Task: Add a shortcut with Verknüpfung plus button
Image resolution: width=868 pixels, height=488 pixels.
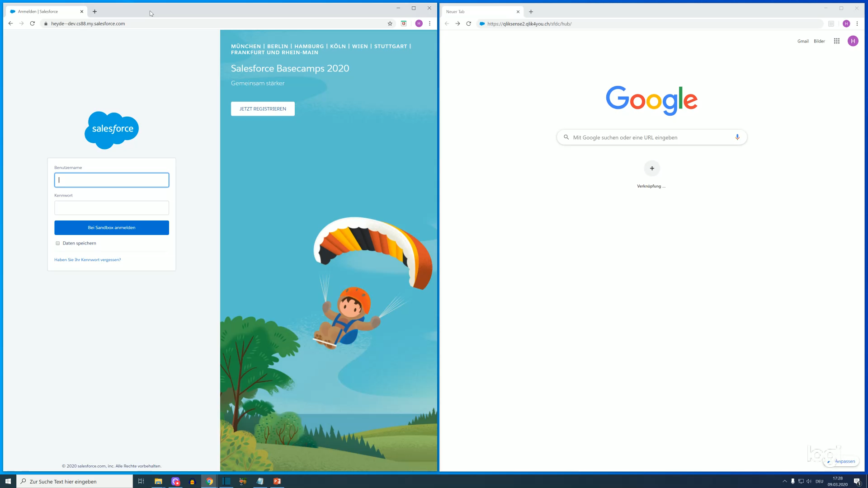Action: pyautogui.click(x=652, y=169)
